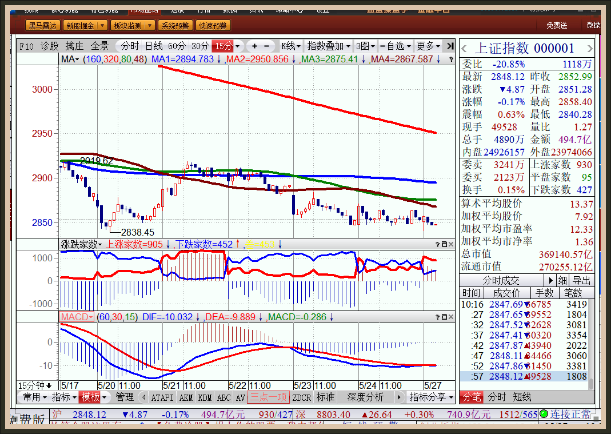Open the 指标分享 dropdown
Viewport: 611px width, 434px height.
pyautogui.click(x=431, y=397)
